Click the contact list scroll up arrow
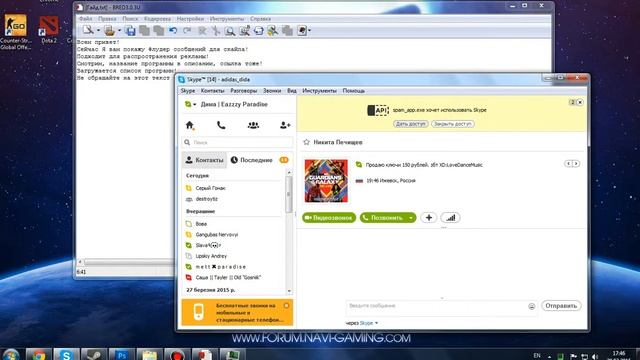The height and width of the screenshot is (360, 640). [x=289, y=173]
